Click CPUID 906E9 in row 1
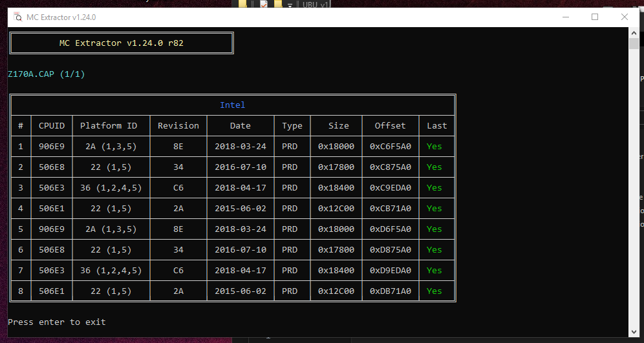This screenshot has height=343, width=644. (52, 147)
